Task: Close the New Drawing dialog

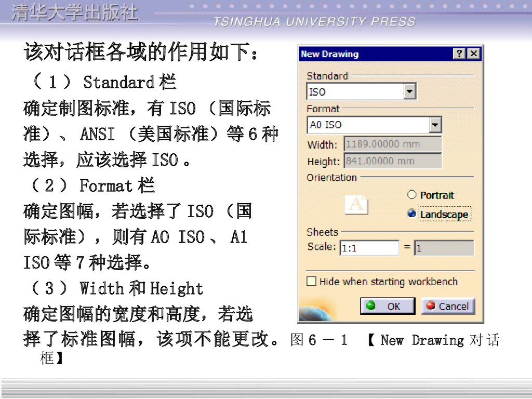Action: coord(473,54)
